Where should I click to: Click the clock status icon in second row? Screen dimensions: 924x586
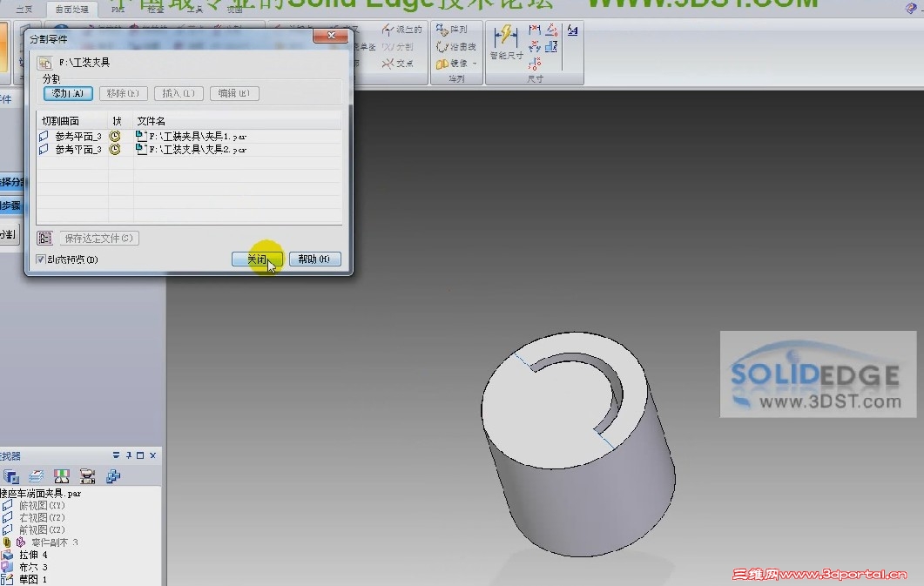115,150
